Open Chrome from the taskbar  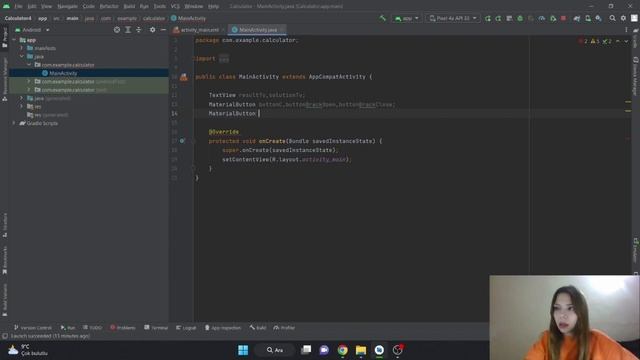point(342,350)
